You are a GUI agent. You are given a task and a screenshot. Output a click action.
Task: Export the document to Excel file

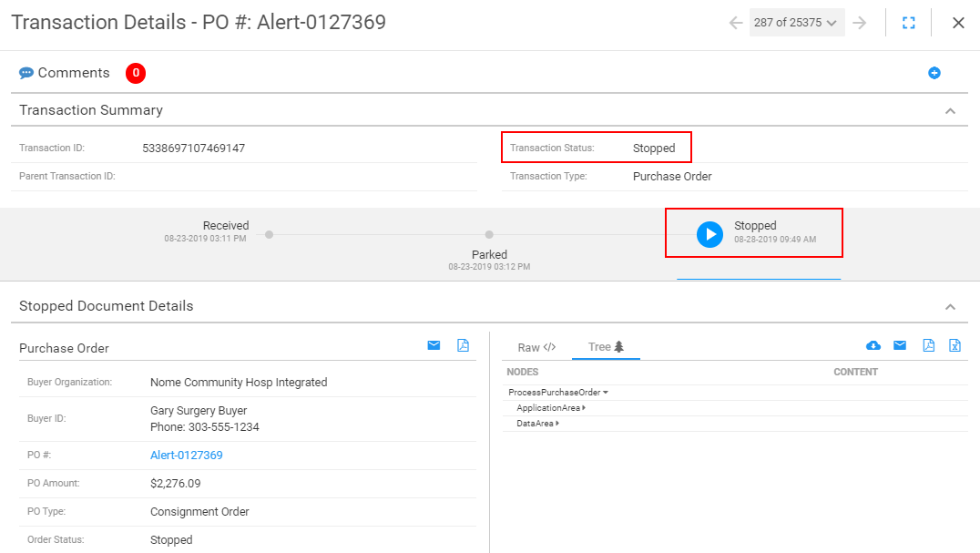pos(954,345)
